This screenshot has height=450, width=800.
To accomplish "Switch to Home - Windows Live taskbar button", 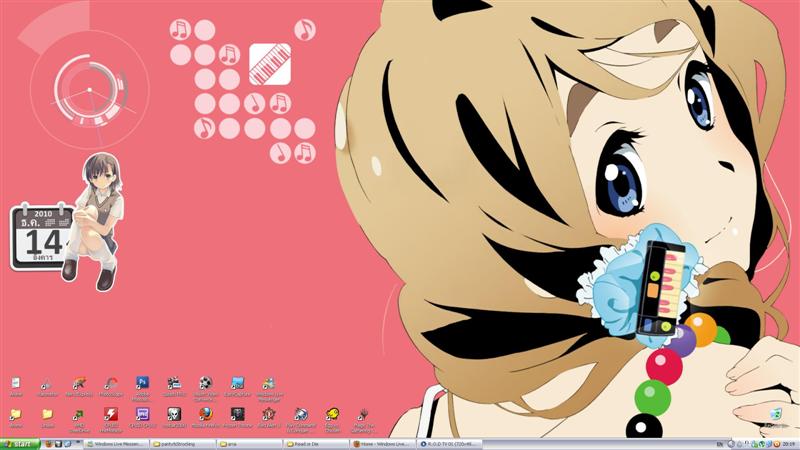I will click(382, 444).
